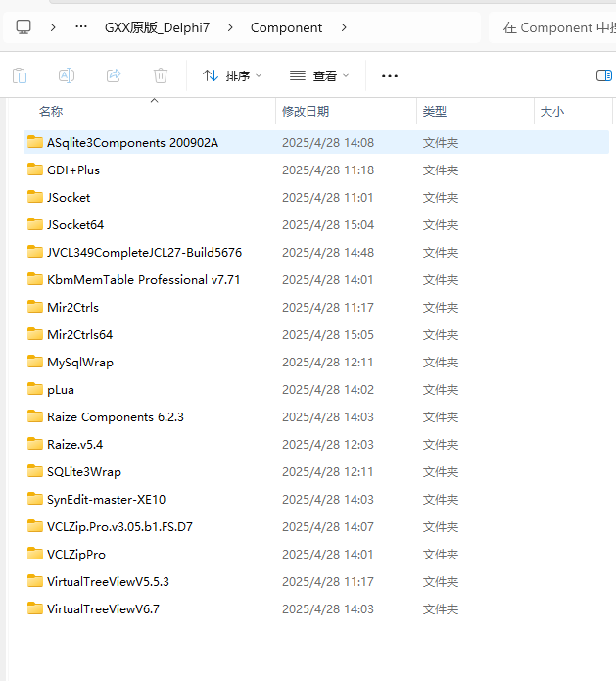The image size is (616, 681).
Task: Select the SQLite3Wrap folder name
Action: tap(84, 472)
